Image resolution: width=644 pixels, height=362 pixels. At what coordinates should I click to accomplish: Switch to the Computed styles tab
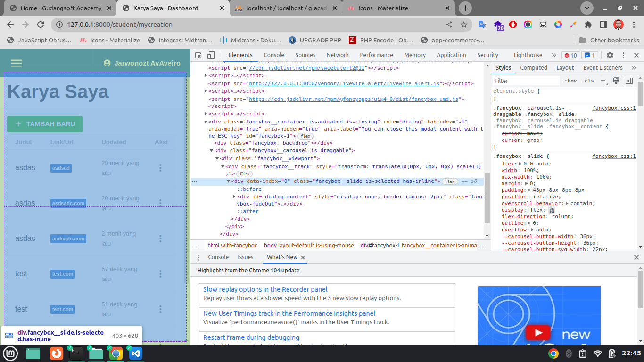(533, 68)
